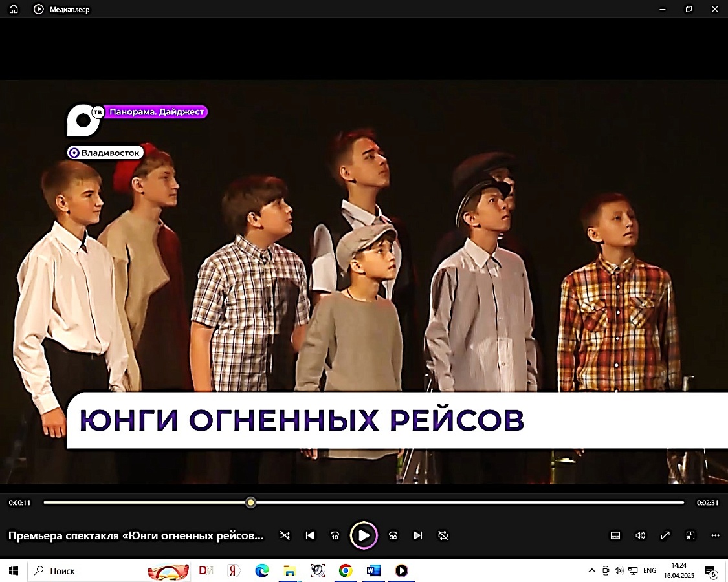Open Microsoft Word from taskbar

coord(373,570)
